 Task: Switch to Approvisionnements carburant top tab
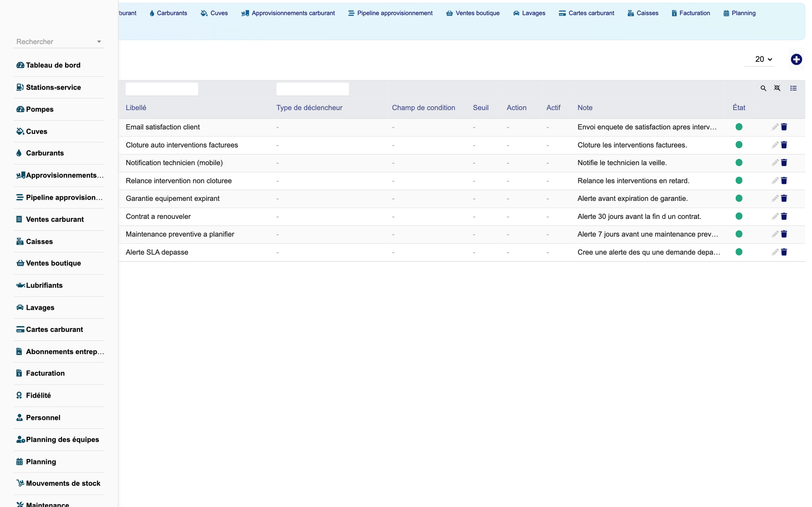point(288,13)
